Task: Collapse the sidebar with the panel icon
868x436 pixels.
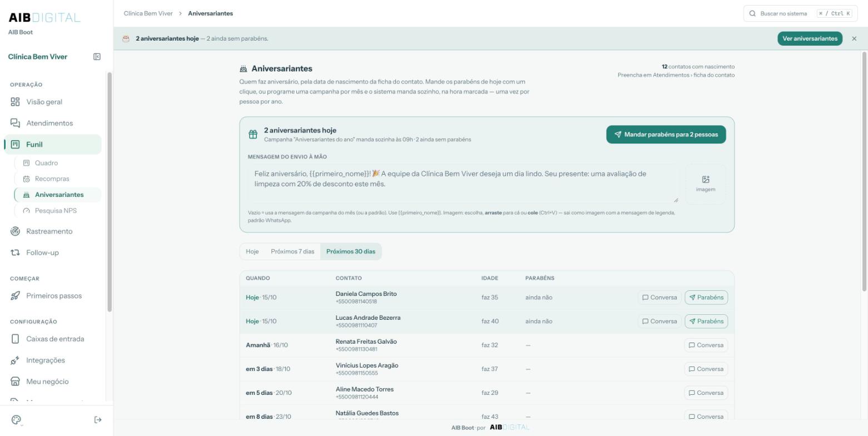Action: tap(97, 57)
